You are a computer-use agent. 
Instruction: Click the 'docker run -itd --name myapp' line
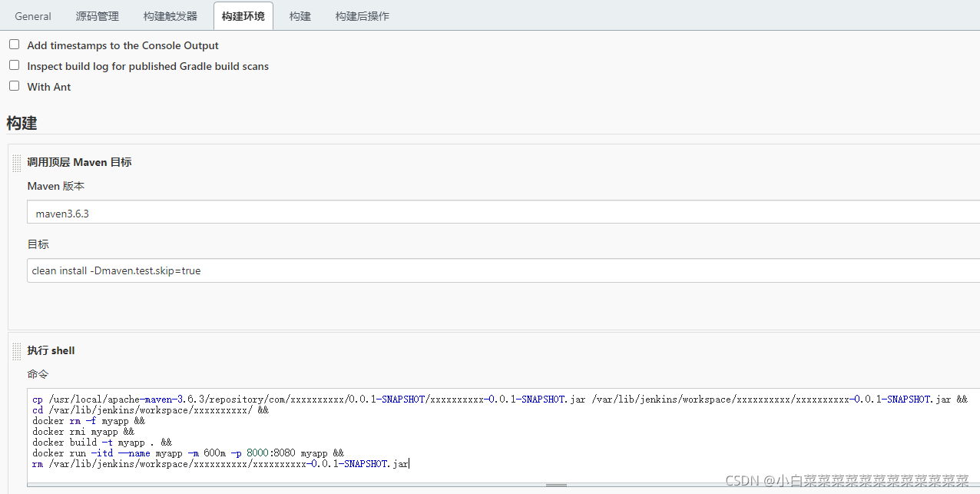188,453
